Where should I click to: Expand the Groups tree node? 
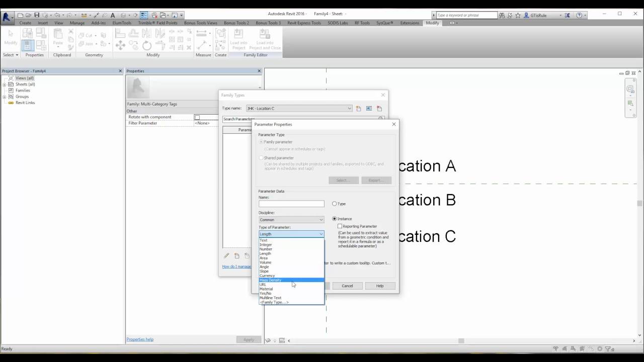coord(4,97)
